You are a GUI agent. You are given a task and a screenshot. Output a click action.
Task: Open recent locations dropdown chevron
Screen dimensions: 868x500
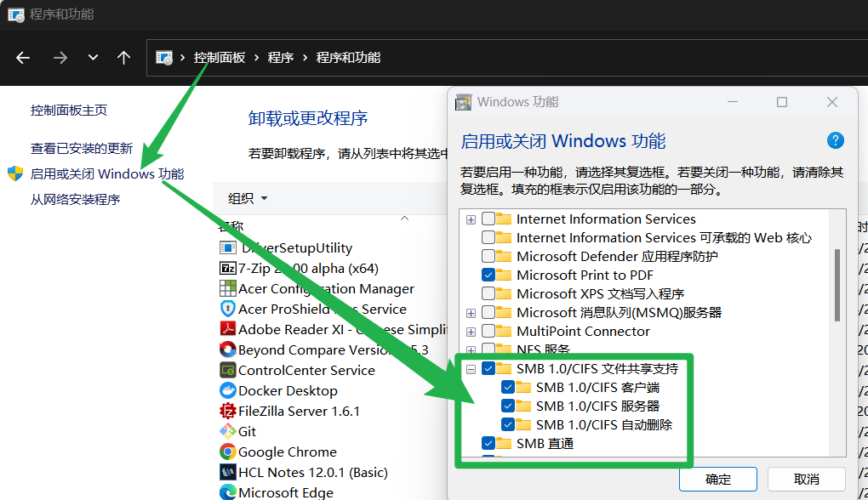[x=93, y=57]
